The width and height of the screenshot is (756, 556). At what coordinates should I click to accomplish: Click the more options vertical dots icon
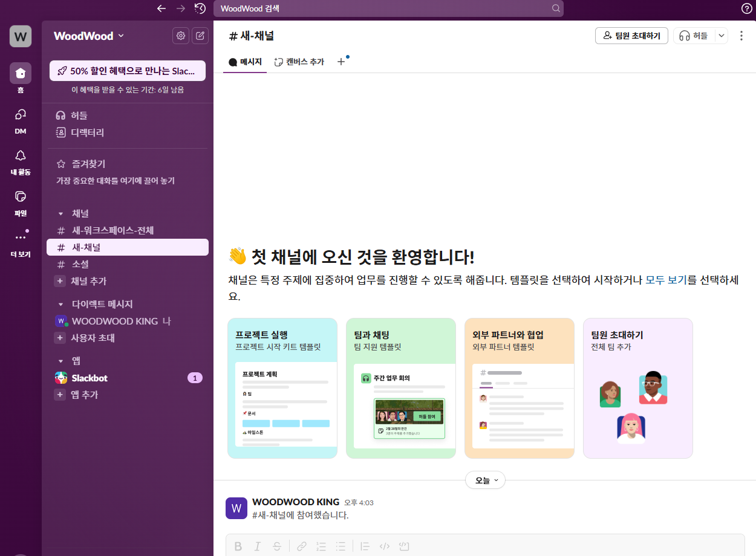[741, 36]
